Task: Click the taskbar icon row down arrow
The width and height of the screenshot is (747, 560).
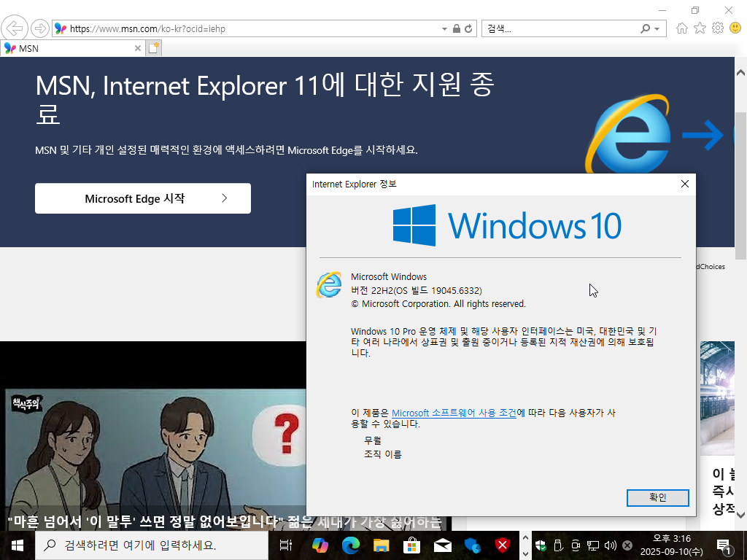Action: pyautogui.click(x=525, y=553)
